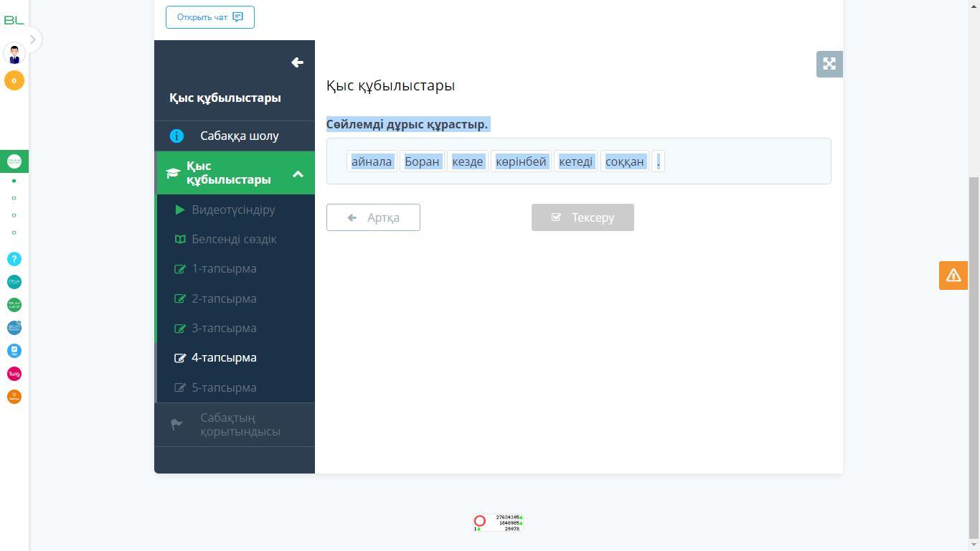Expand the left sidebar chevron
980x551 pixels.
point(32,39)
